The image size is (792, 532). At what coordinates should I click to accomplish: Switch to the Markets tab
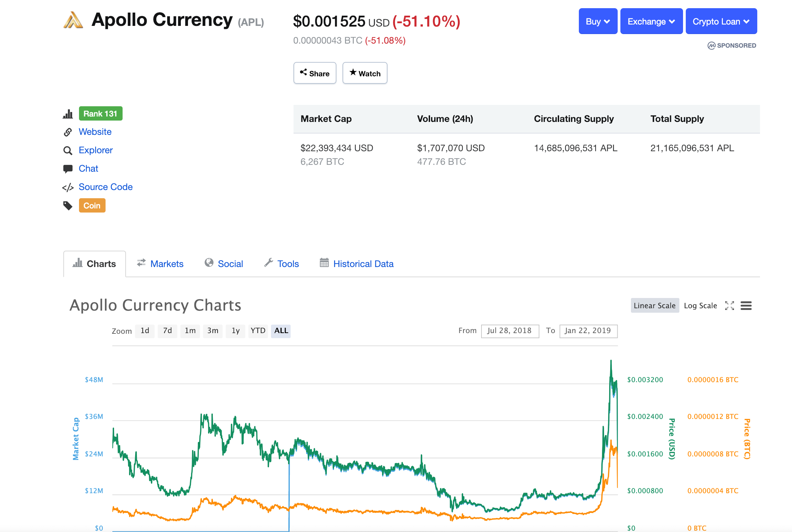167,264
